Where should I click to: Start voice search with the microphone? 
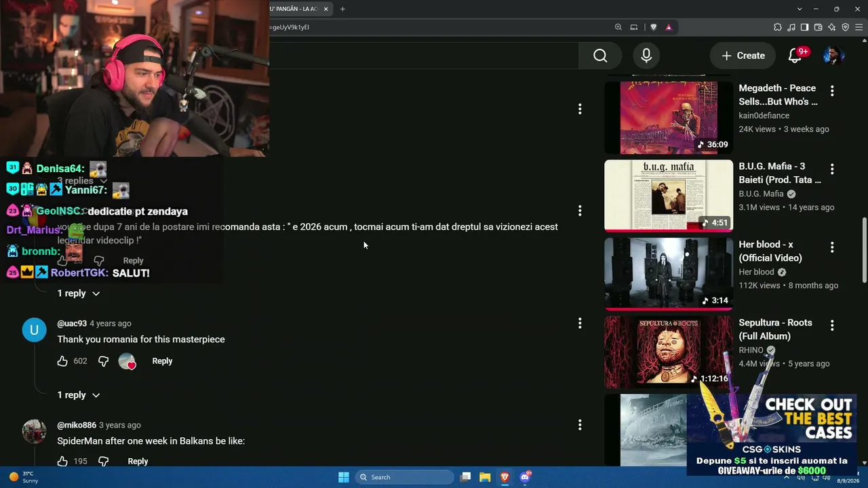pyautogui.click(x=646, y=56)
